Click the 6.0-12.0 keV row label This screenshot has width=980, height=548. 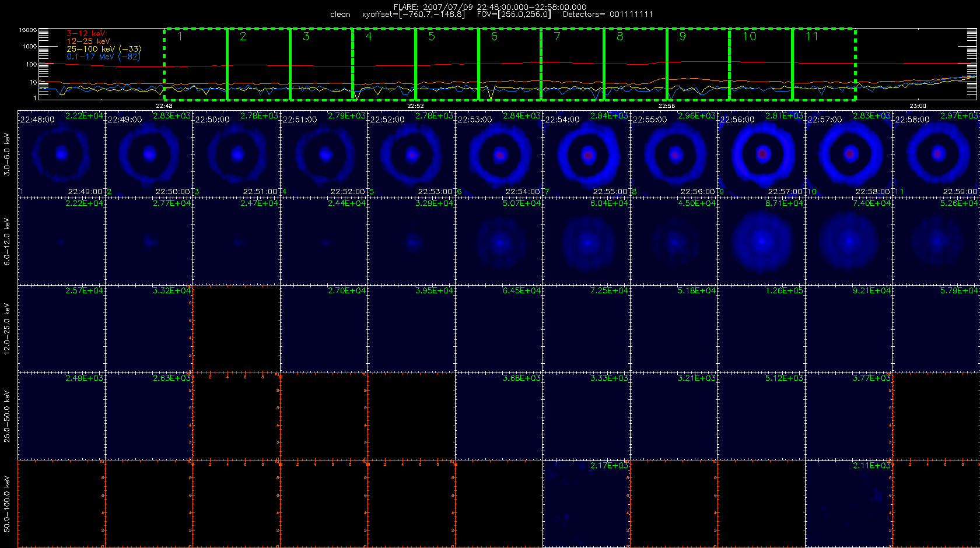[7, 241]
